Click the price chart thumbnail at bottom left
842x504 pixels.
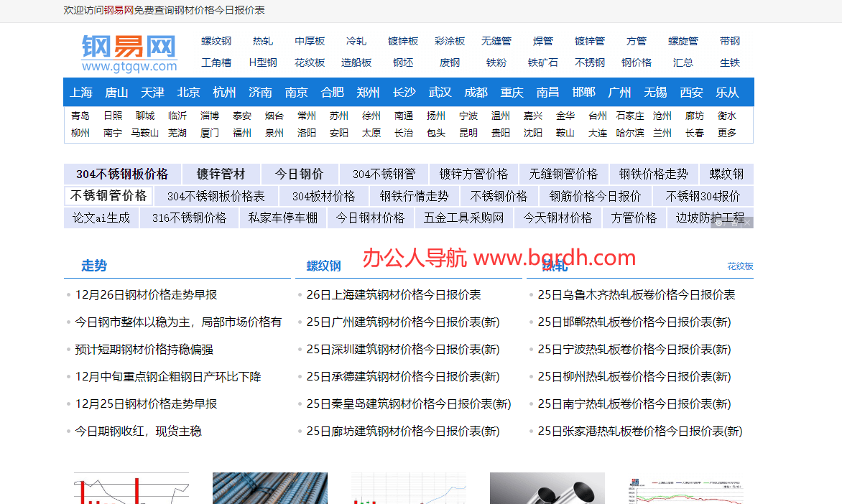(x=131, y=488)
